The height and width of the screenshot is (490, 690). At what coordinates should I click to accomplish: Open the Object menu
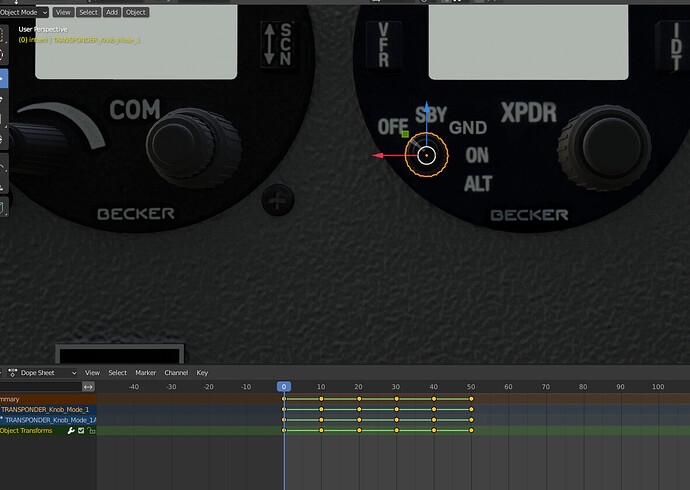[x=136, y=12]
